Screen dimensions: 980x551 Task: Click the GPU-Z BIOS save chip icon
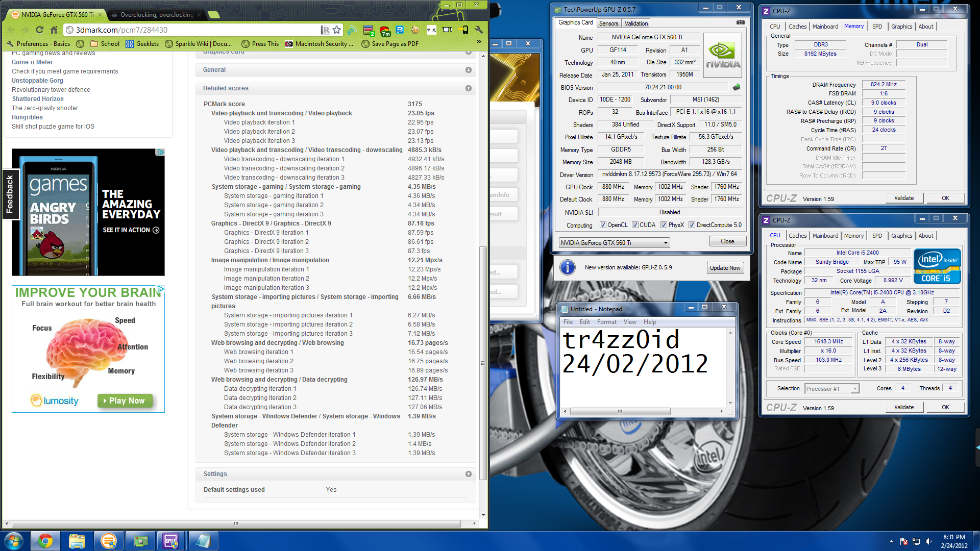coord(737,87)
